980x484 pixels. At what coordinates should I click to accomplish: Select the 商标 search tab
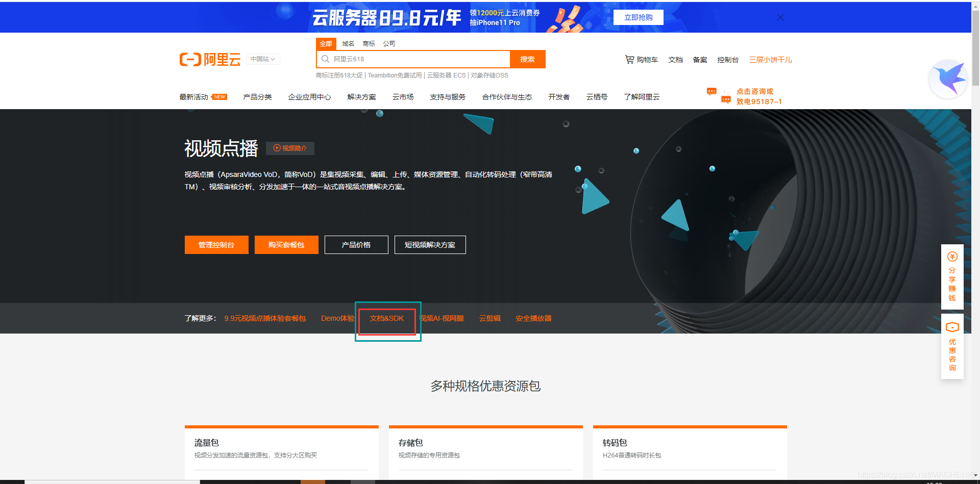click(x=369, y=44)
